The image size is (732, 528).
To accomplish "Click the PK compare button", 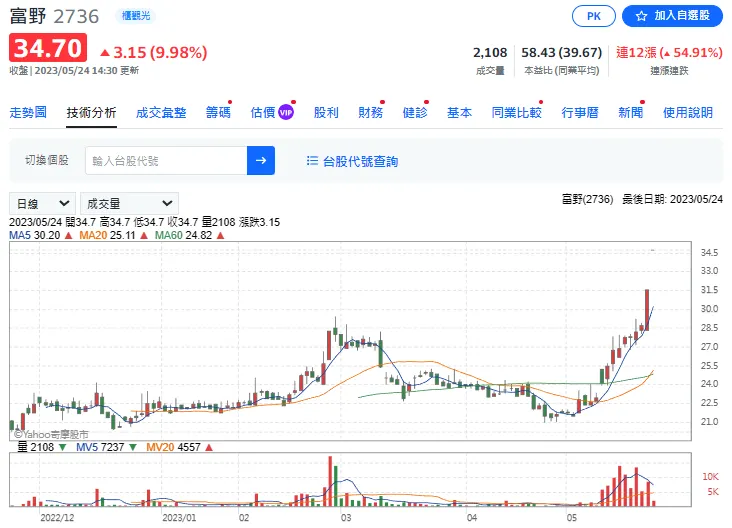I will (x=593, y=16).
